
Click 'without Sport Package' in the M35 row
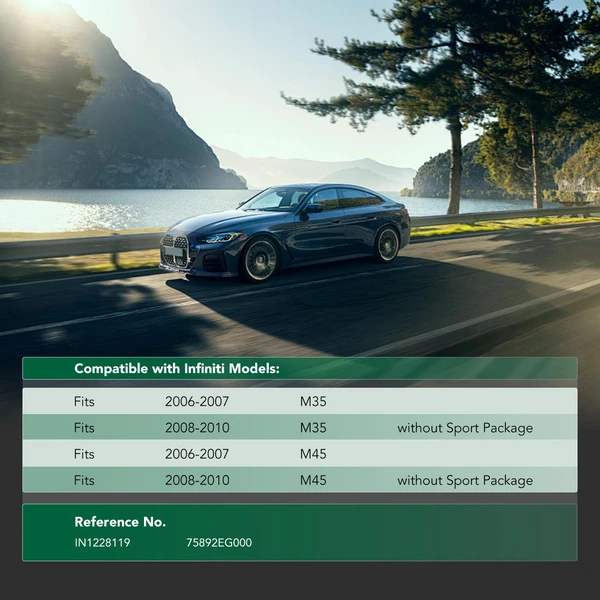pos(464,428)
